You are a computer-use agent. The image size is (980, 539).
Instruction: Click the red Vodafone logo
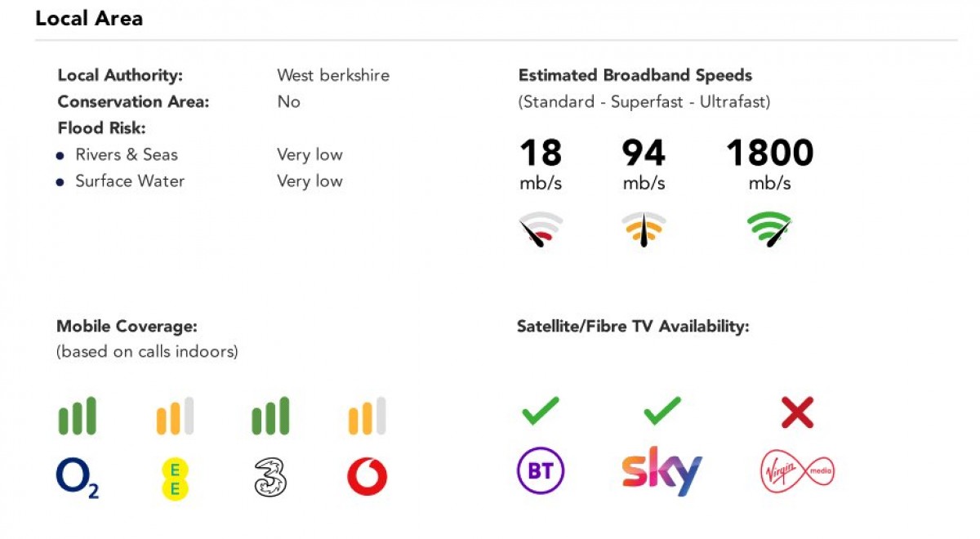click(367, 477)
